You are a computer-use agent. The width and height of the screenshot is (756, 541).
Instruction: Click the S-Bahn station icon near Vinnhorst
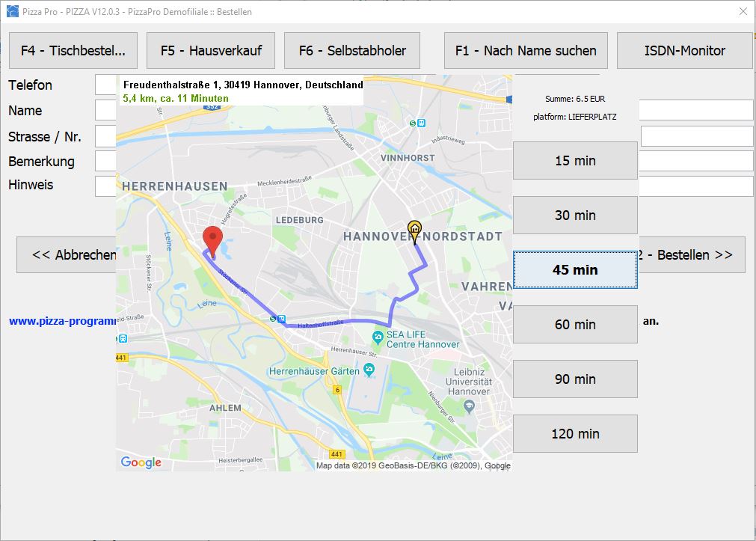(417, 123)
